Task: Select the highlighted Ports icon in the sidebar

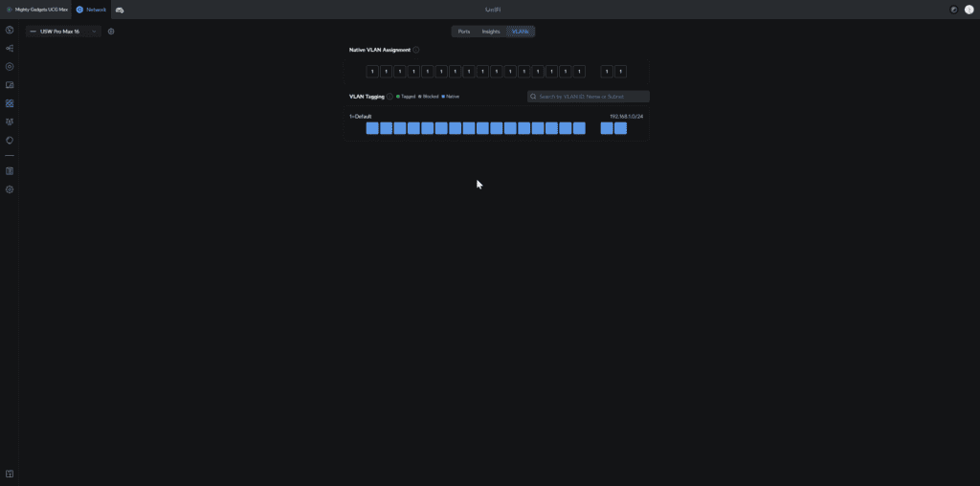Action: [10, 103]
